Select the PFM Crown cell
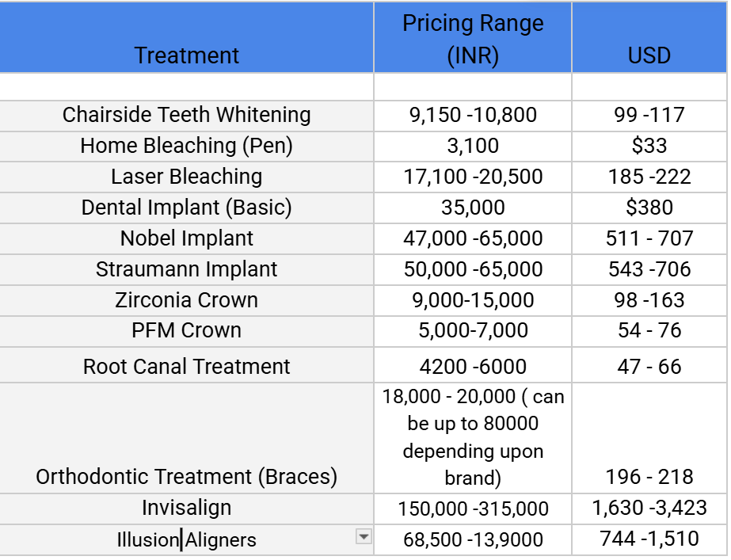Viewport: 731px width, 560px height. coord(187,330)
